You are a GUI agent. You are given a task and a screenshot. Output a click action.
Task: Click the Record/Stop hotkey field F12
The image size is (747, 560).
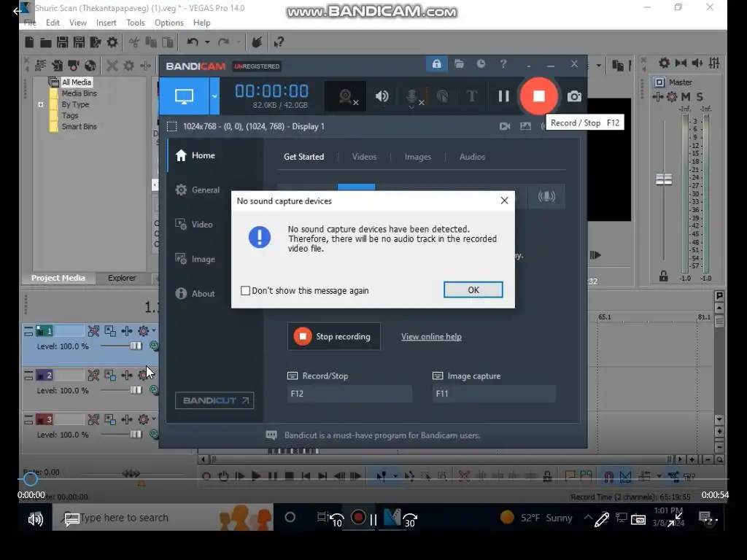(349, 394)
